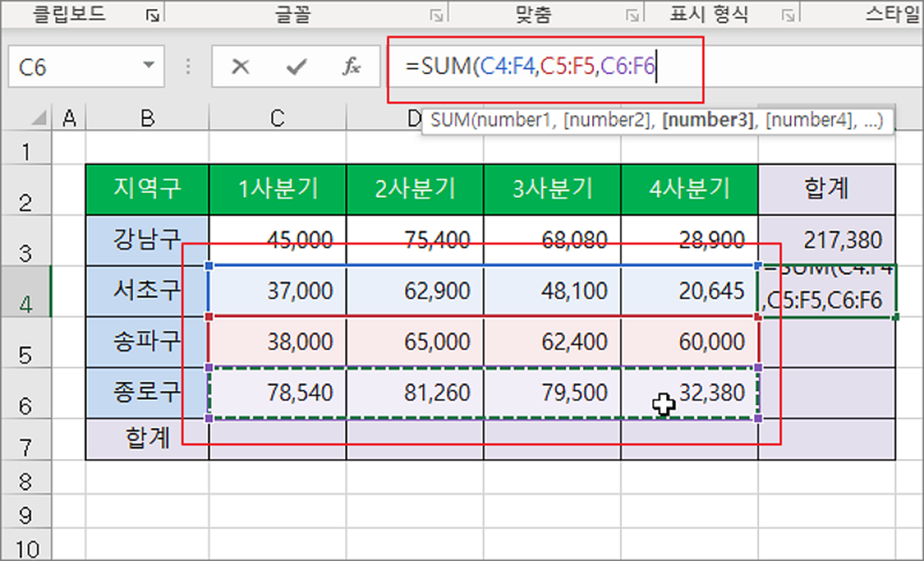The width and height of the screenshot is (924, 561).
Task: Click number1 argument in SUM tooltip
Action: coord(514,120)
